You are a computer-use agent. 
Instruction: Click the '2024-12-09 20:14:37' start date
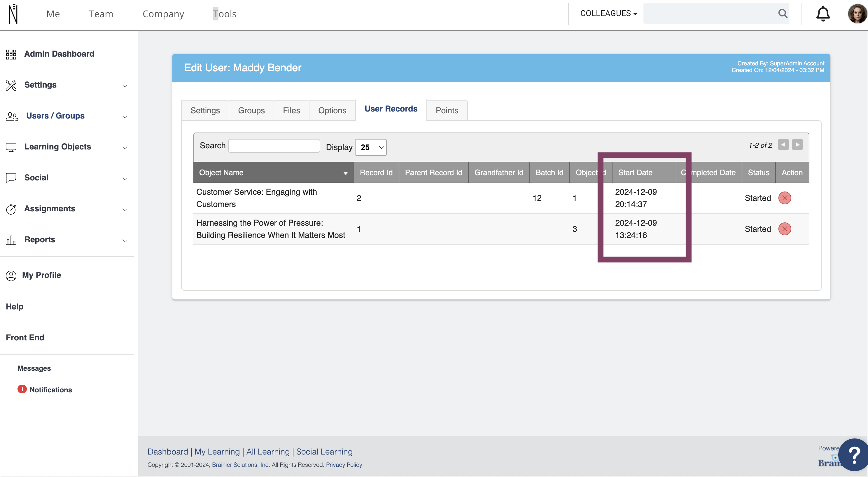point(636,198)
